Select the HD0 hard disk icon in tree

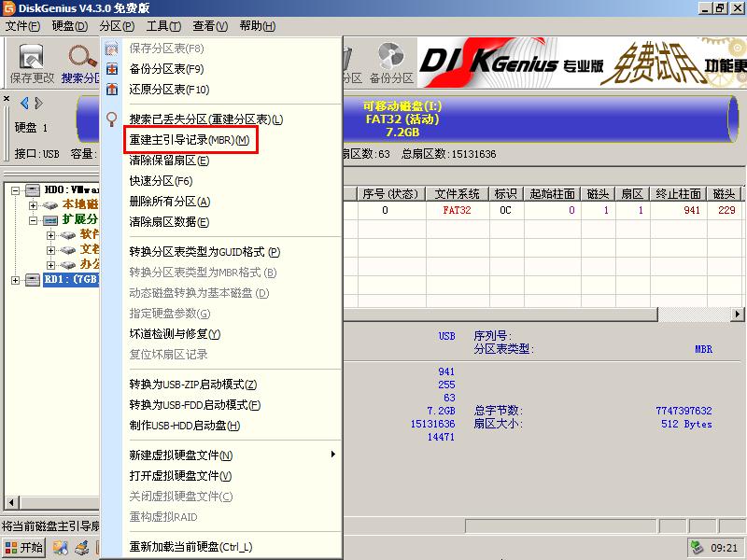tap(33, 190)
